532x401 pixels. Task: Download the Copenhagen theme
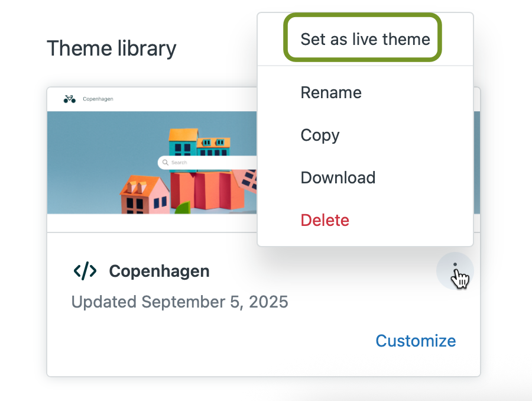[338, 177]
